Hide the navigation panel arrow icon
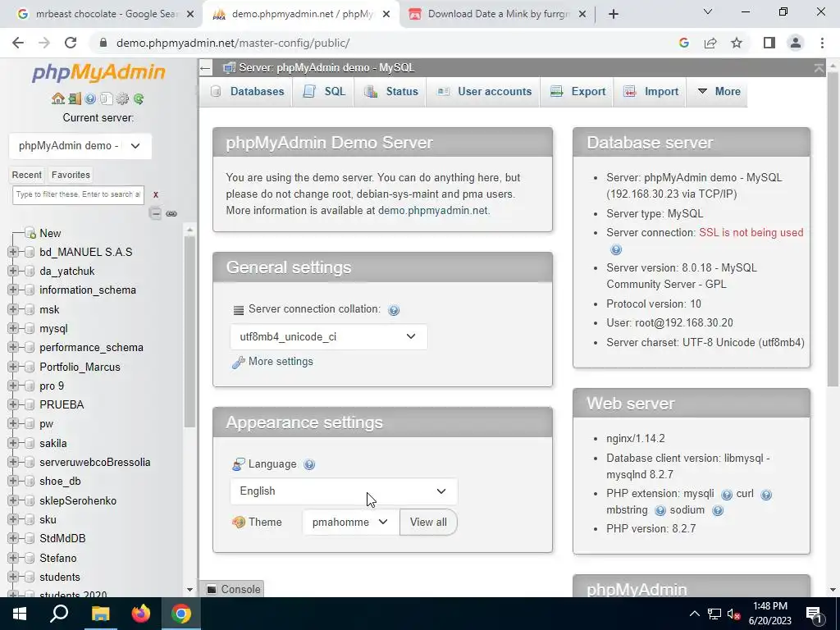Viewport: 840px width, 630px height. pyautogui.click(x=205, y=68)
